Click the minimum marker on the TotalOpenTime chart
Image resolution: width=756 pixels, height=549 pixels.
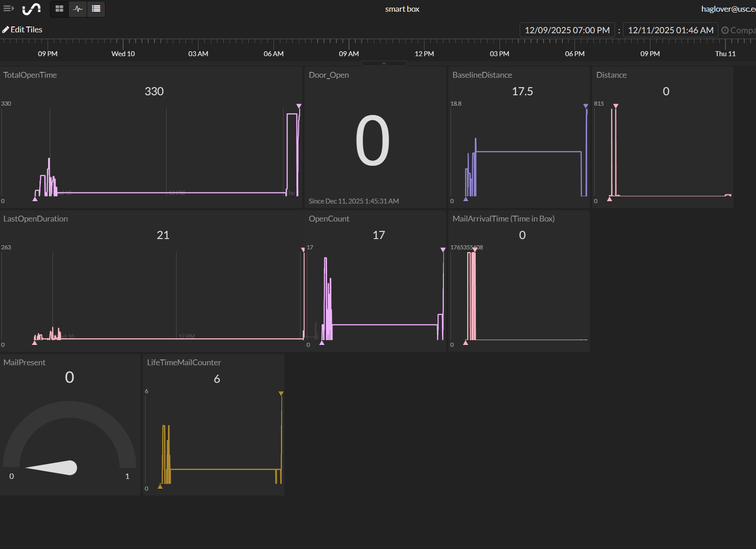coord(35,199)
